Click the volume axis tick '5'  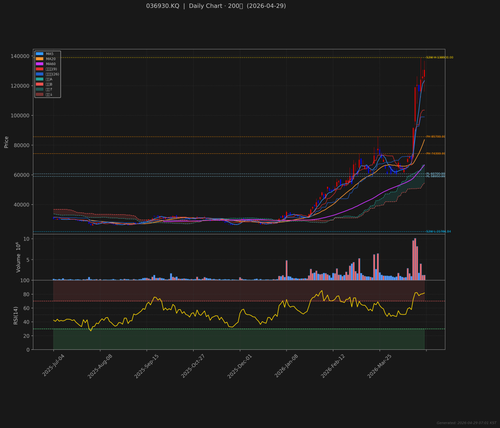point(28,260)
